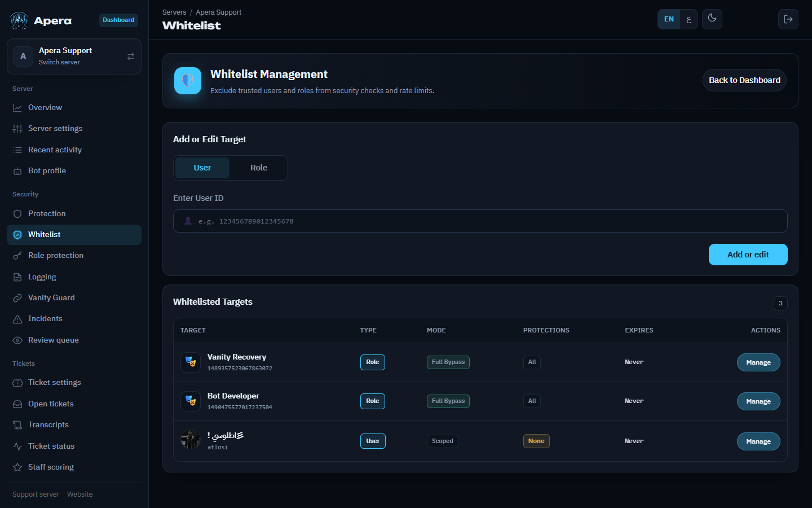Manage the Bot Developer whitelist entry

pyautogui.click(x=758, y=401)
